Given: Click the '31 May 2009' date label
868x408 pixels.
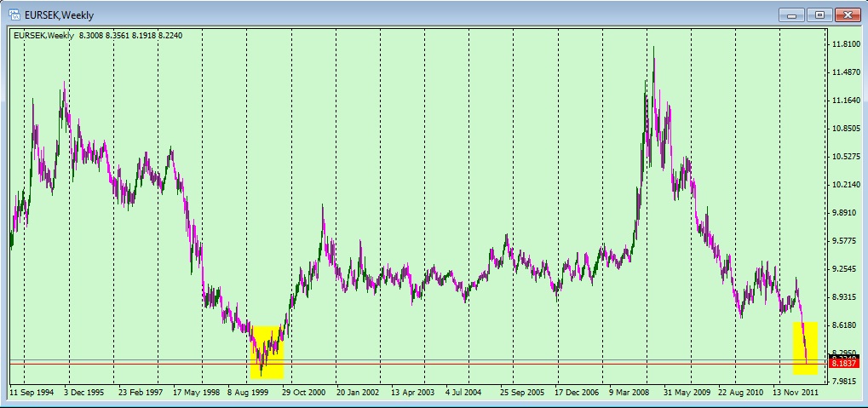Looking at the screenshot, I should 687,392.
